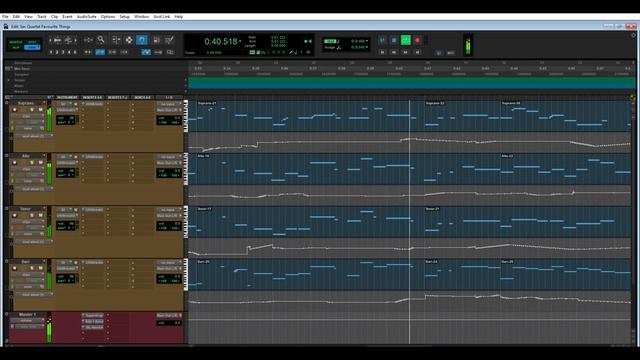Add a marker with Markers plus button
Screen dimensions: 640x360
(186, 91)
